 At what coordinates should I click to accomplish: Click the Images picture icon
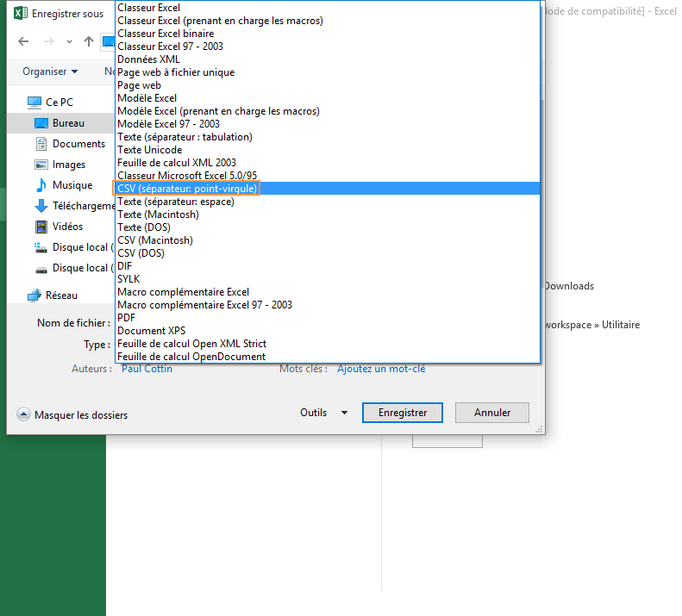click(x=41, y=165)
